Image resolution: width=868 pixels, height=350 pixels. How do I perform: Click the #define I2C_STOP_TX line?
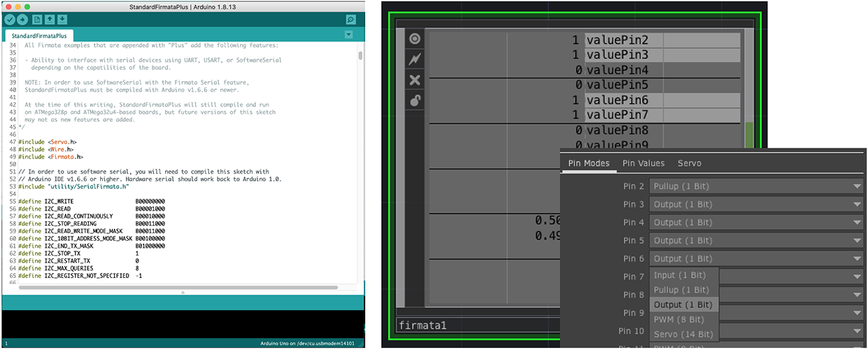point(79,253)
